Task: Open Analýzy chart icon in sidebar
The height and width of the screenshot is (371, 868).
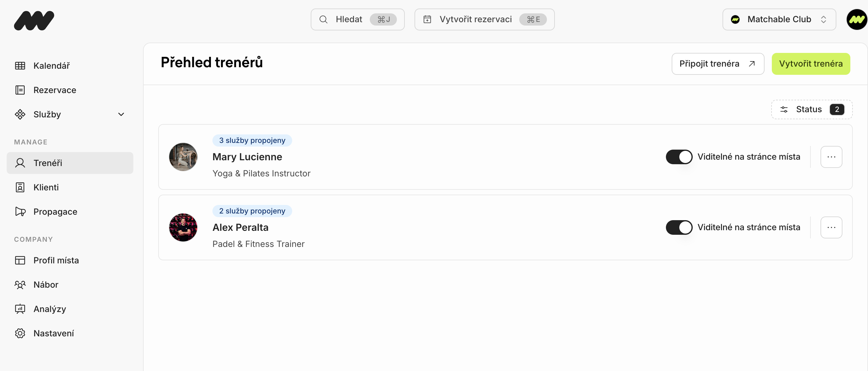Action: (20, 309)
